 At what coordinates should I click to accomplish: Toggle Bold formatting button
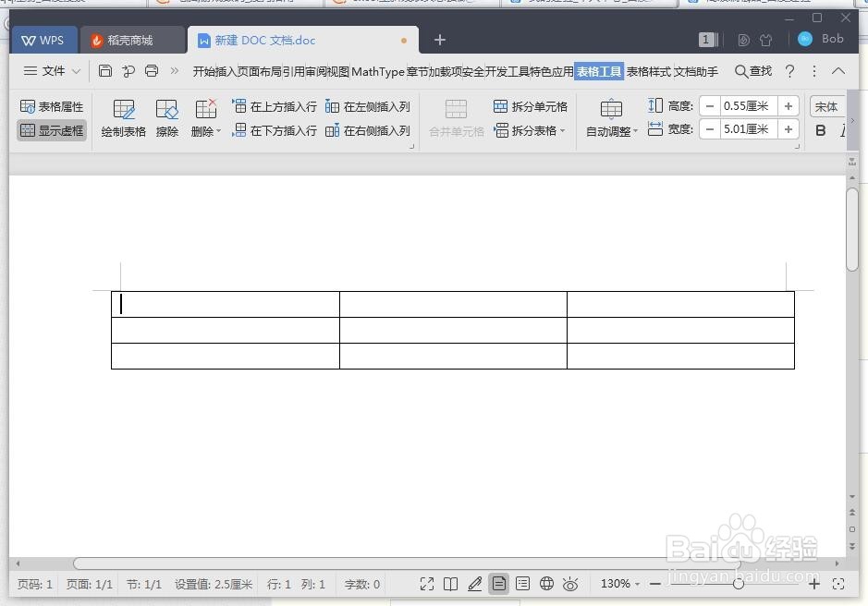click(x=820, y=130)
